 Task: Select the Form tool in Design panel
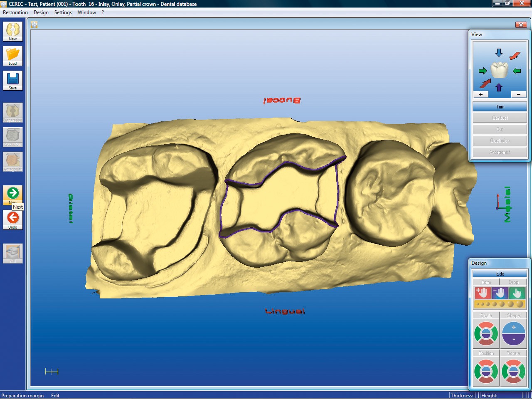tap(486, 282)
